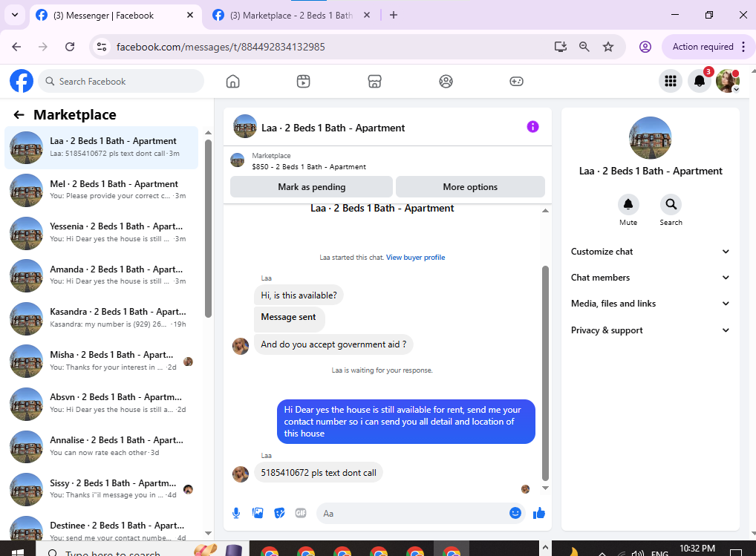Open the Facebook Home icon
This screenshot has height=556, width=756.
(232, 82)
